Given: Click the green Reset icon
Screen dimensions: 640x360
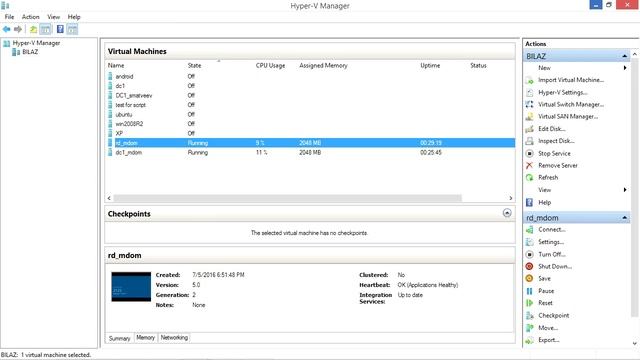Looking at the screenshot, I should (x=529, y=303).
